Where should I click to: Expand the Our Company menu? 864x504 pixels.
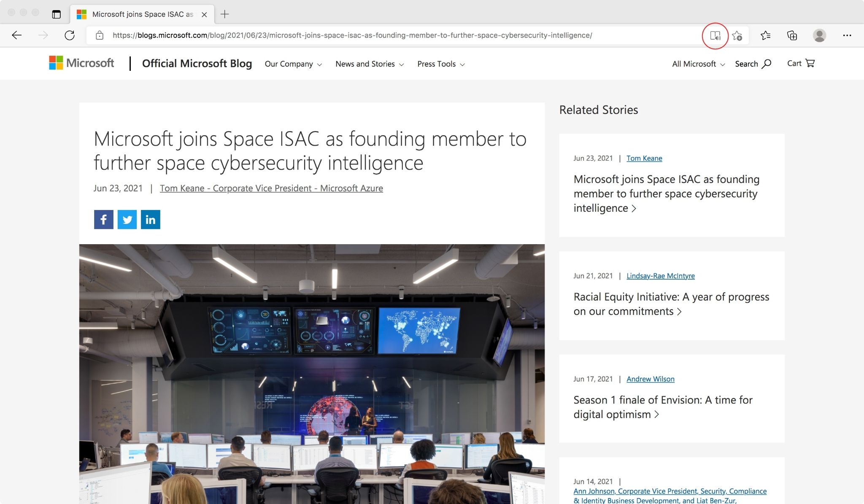(x=293, y=64)
